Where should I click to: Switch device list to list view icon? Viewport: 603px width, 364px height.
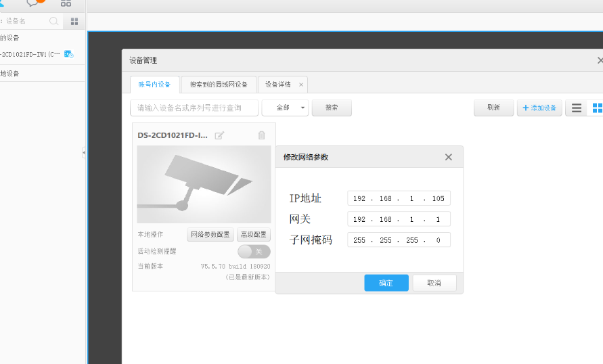click(577, 108)
